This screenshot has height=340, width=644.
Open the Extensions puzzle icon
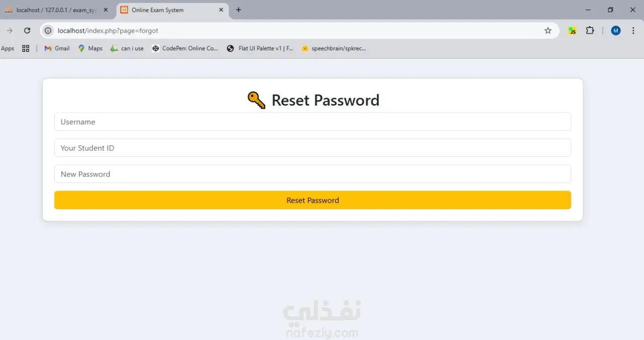590,31
